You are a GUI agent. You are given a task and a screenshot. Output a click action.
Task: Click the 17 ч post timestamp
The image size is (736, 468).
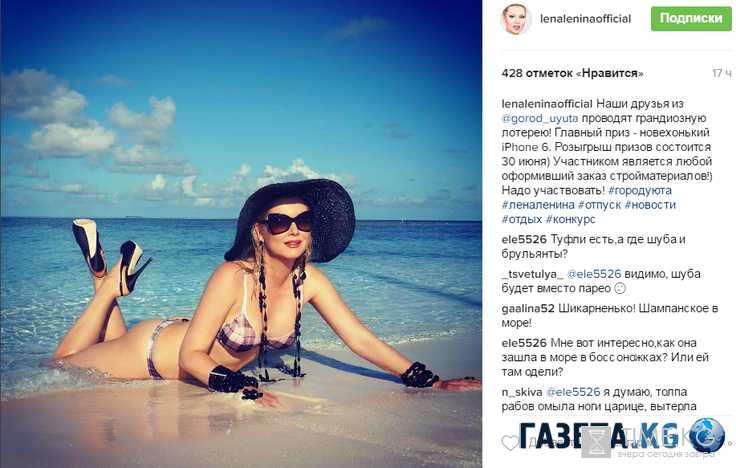(721, 73)
